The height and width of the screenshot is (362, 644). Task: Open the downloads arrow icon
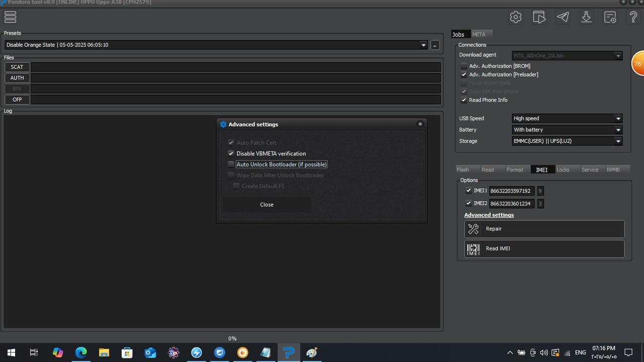(586, 17)
